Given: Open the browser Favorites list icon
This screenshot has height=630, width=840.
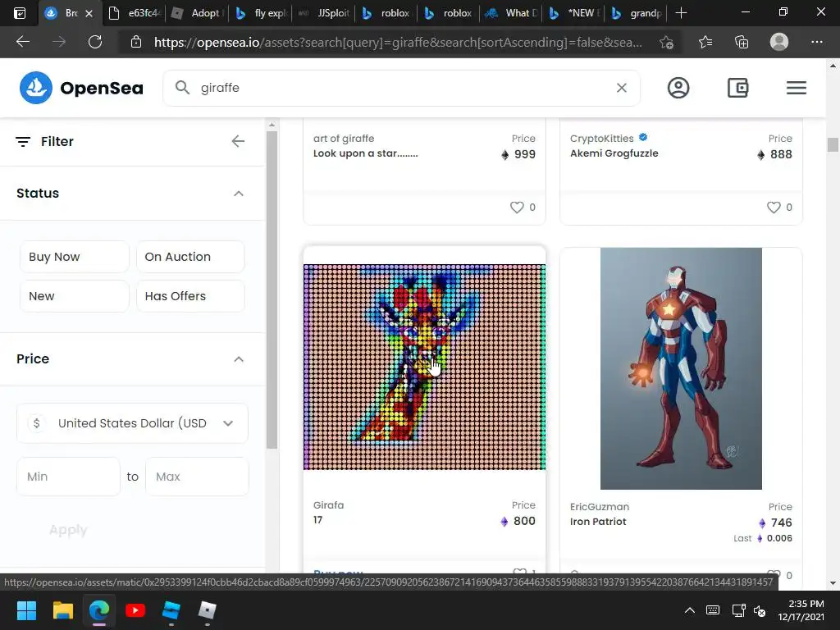Looking at the screenshot, I should pos(705,42).
